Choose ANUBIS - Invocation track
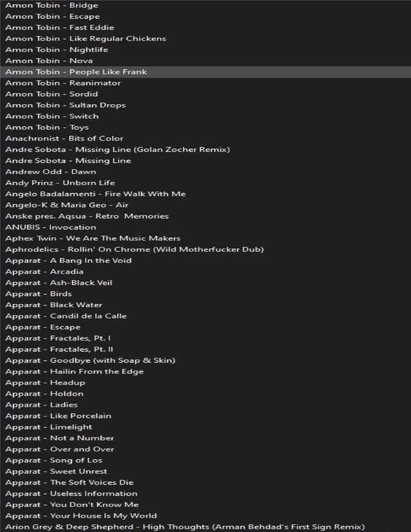Viewport: 411px width, 532px height. point(51,227)
